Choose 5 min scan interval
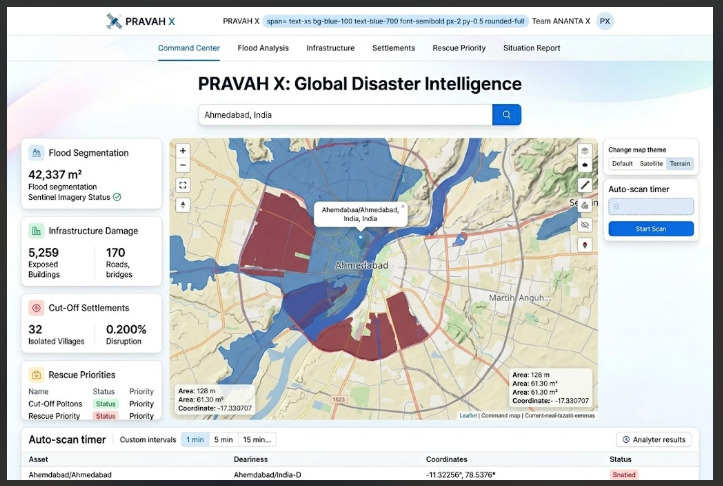This screenshot has height=486, width=723. [223, 440]
